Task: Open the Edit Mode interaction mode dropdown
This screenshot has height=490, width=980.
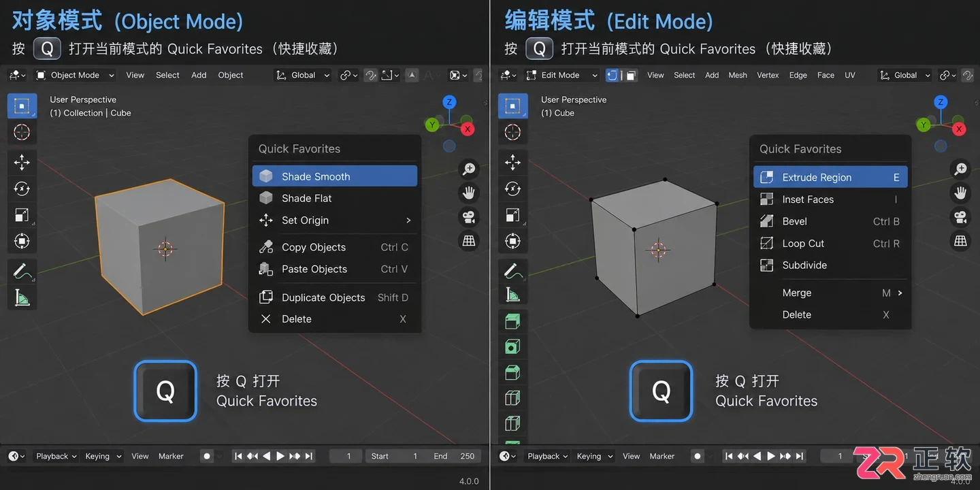Action: pos(561,75)
